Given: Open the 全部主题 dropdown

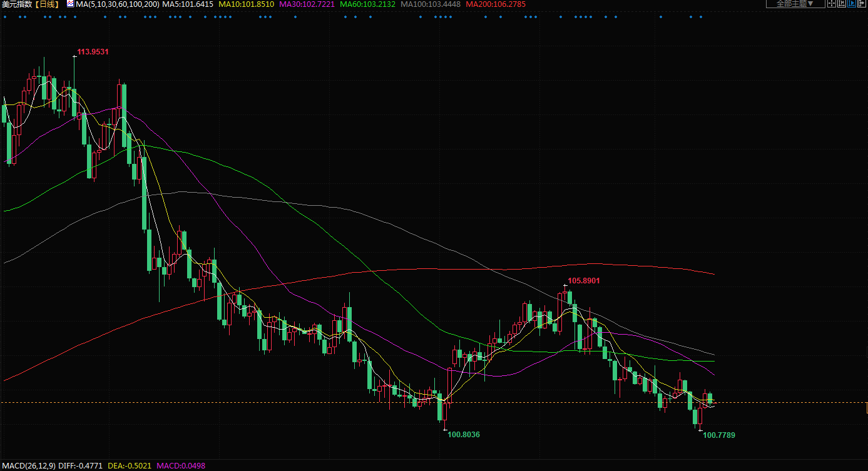Looking at the screenshot, I should [x=795, y=4].
